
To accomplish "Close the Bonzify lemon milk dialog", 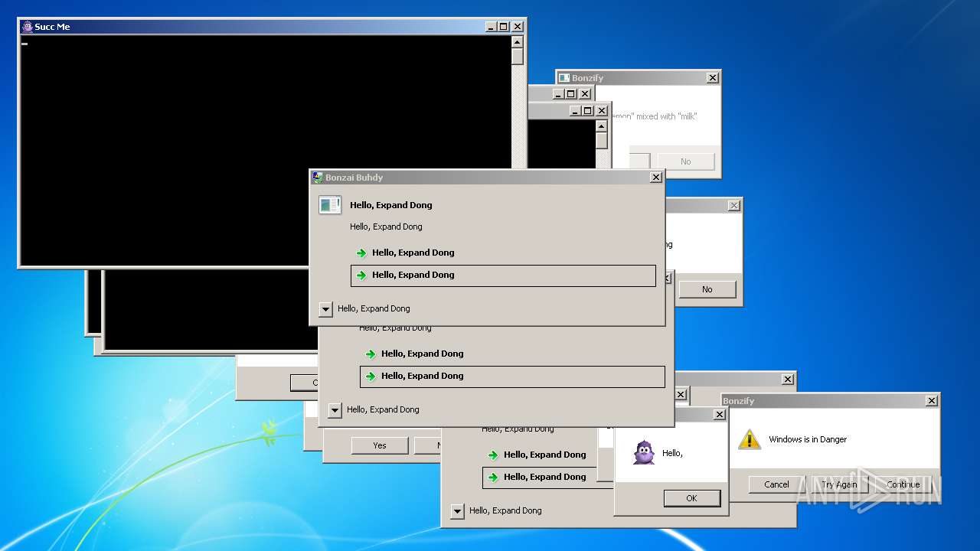I will pyautogui.click(x=713, y=78).
